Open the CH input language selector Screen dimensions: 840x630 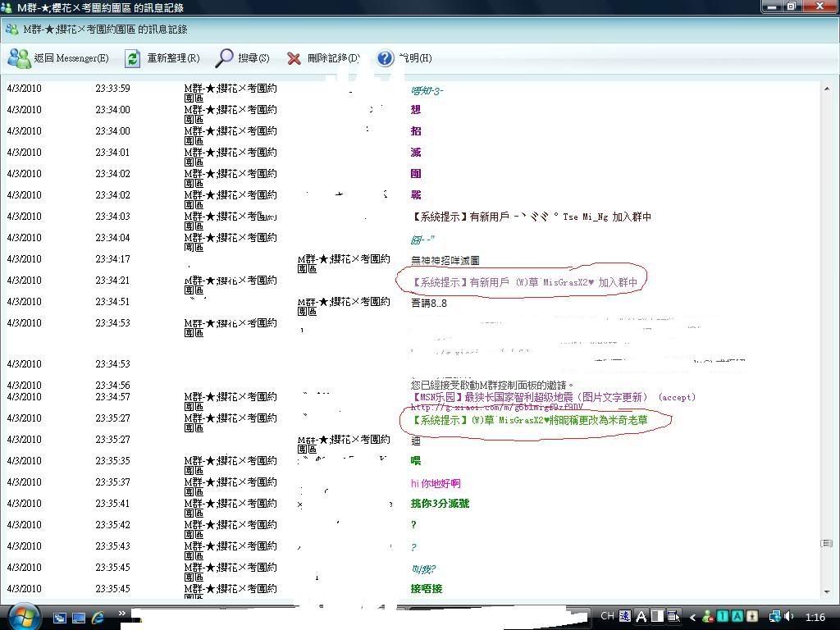tap(607, 616)
